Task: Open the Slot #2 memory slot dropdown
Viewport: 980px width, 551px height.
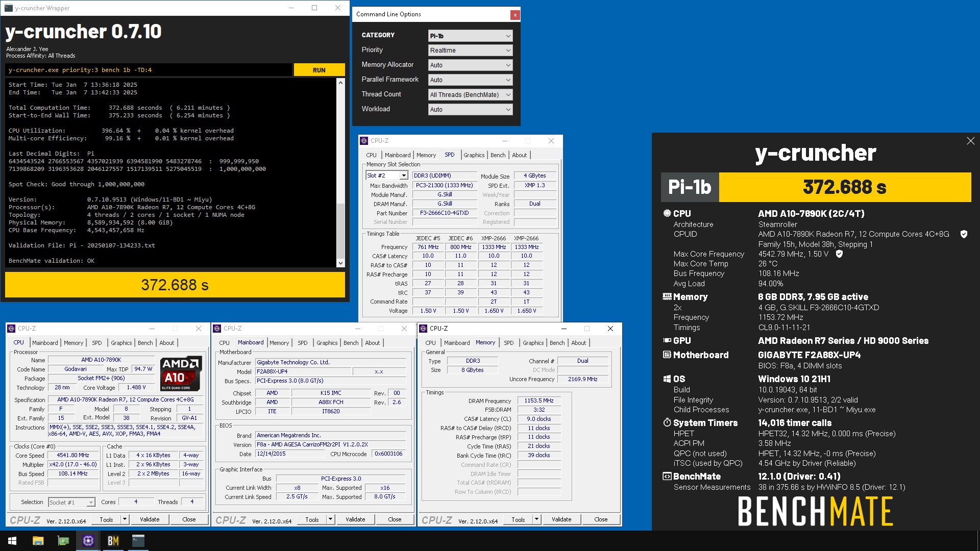Action: tap(387, 176)
